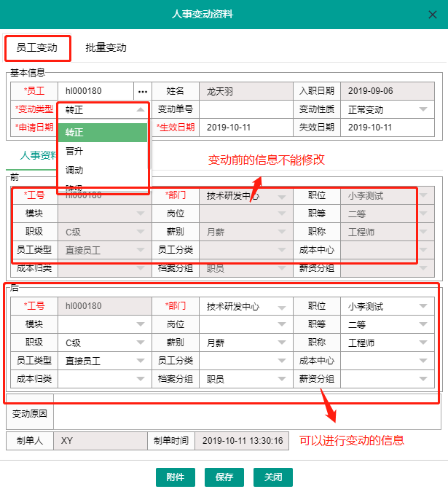This screenshot has height=489, width=448.
Task: Focus the 变动原因 text field
Action: coord(246,414)
